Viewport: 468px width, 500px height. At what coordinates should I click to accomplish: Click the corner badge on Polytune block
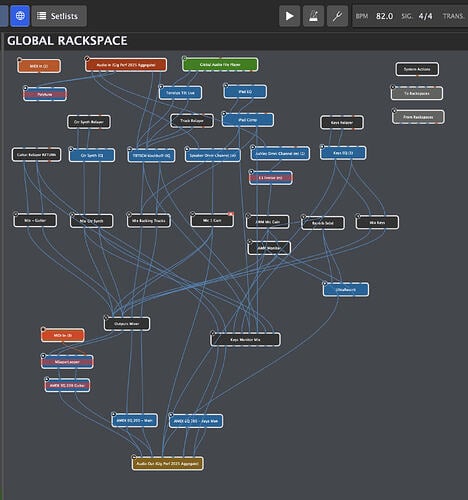tap(25, 88)
